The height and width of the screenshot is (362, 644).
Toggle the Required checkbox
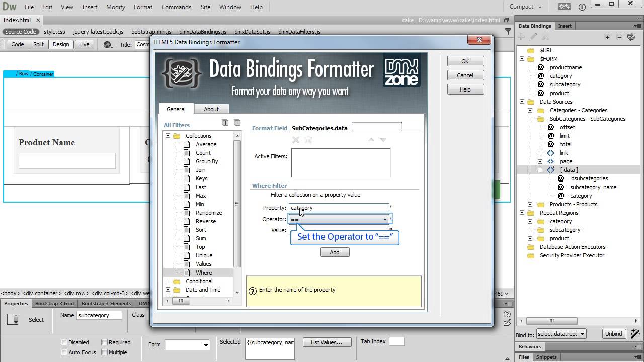pyautogui.click(x=104, y=342)
